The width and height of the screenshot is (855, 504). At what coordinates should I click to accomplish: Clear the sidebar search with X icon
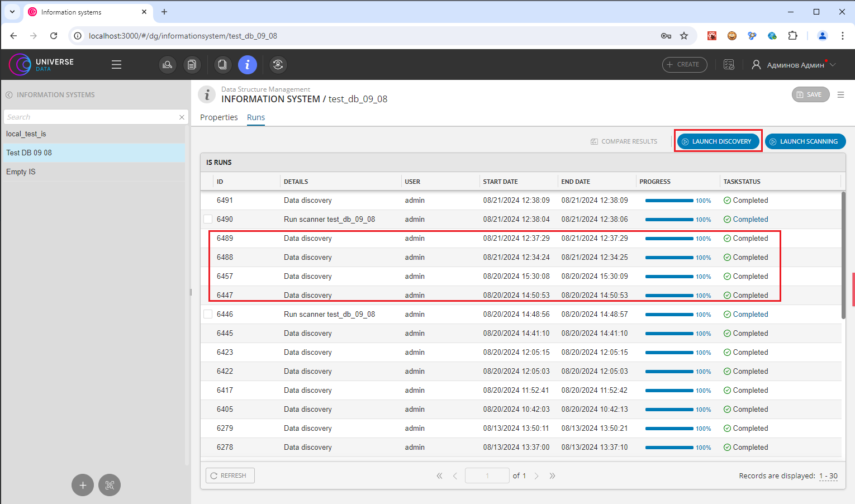(x=182, y=117)
